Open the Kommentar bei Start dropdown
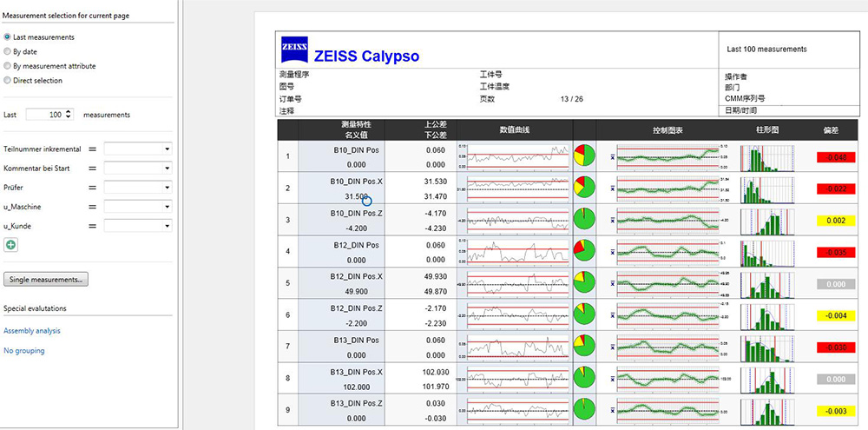The height and width of the screenshot is (430, 868). (x=138, y=168)
